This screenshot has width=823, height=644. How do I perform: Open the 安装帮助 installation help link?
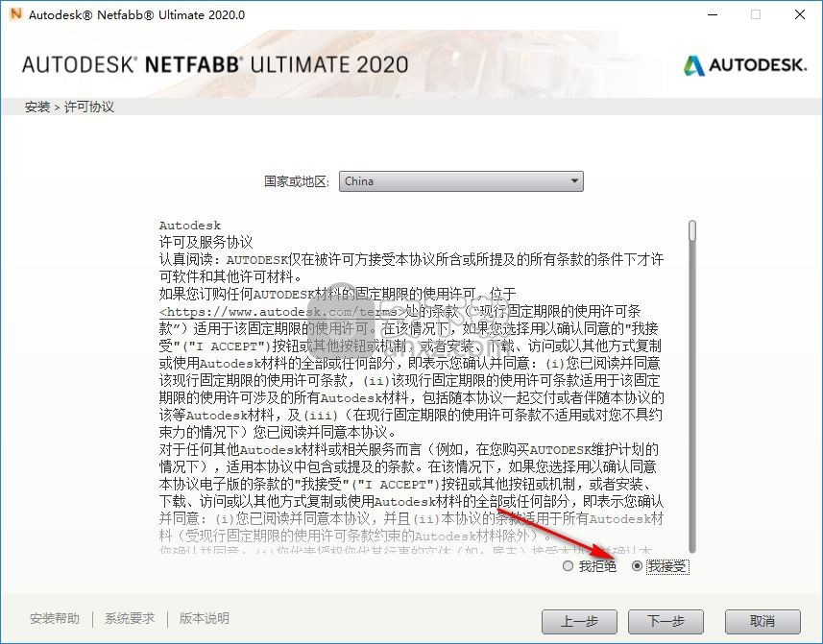click(55, 618)
